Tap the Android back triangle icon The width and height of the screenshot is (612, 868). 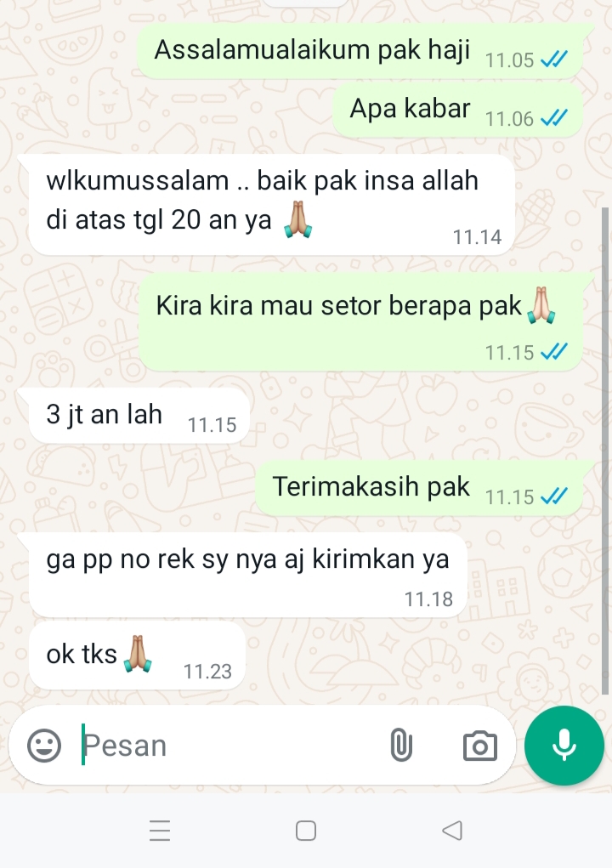[x=452, y=831]
